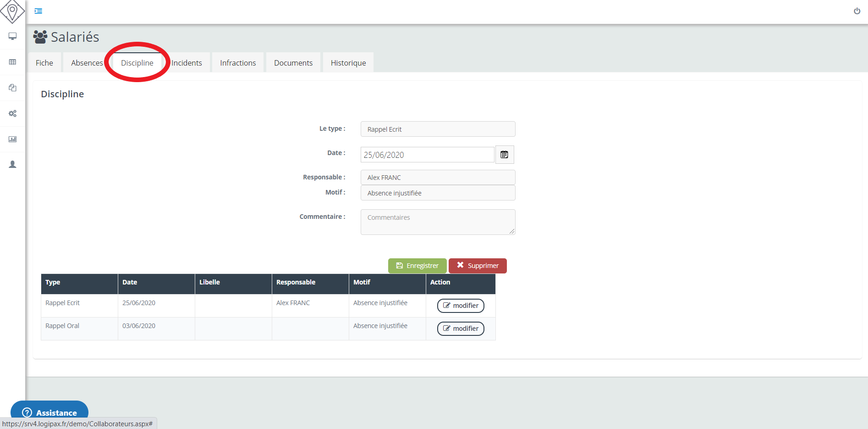Open the documents copy sidebar icon

point(13,88)
